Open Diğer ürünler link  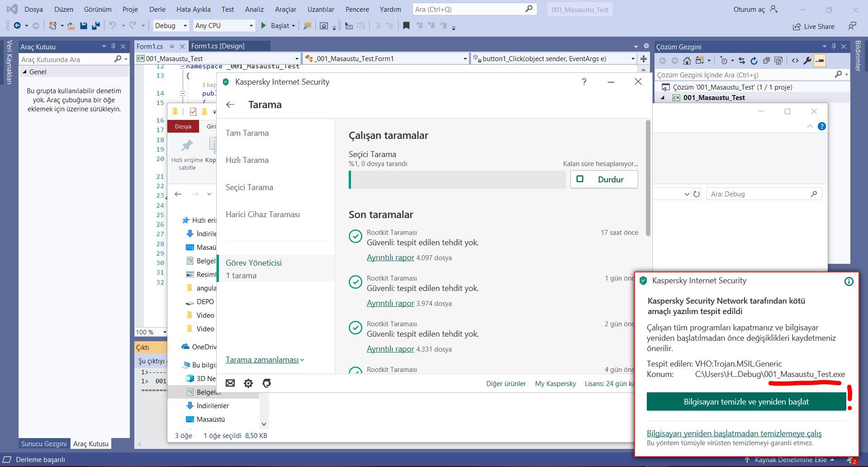tap(506, 384)
